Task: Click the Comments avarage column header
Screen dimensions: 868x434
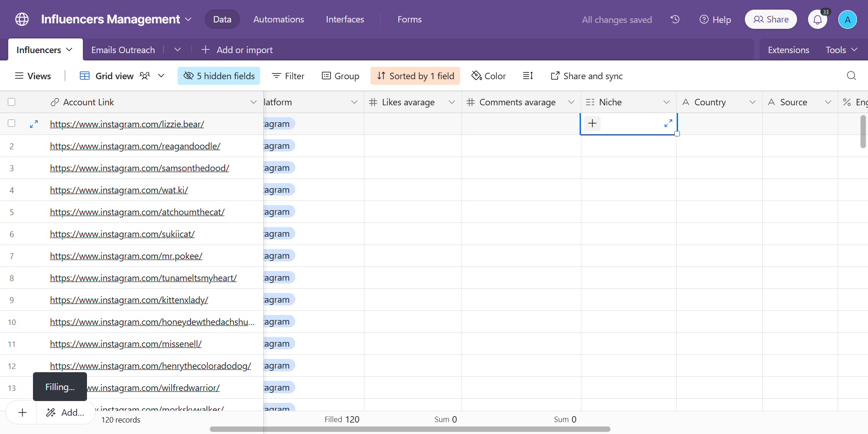Action: pyautogui.click(x=521, y=102)
